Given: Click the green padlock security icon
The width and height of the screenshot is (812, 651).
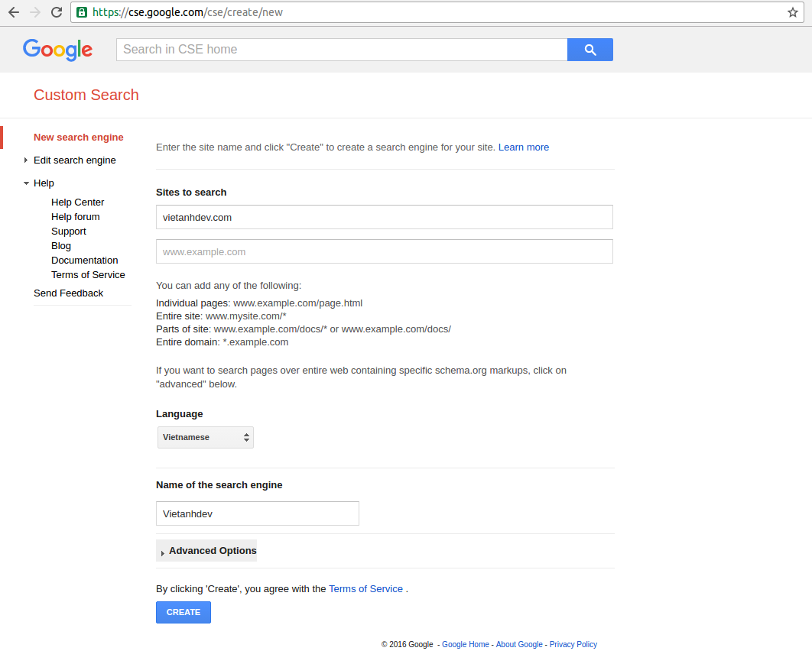Looking at the screenshot, I should pos(82,12).
